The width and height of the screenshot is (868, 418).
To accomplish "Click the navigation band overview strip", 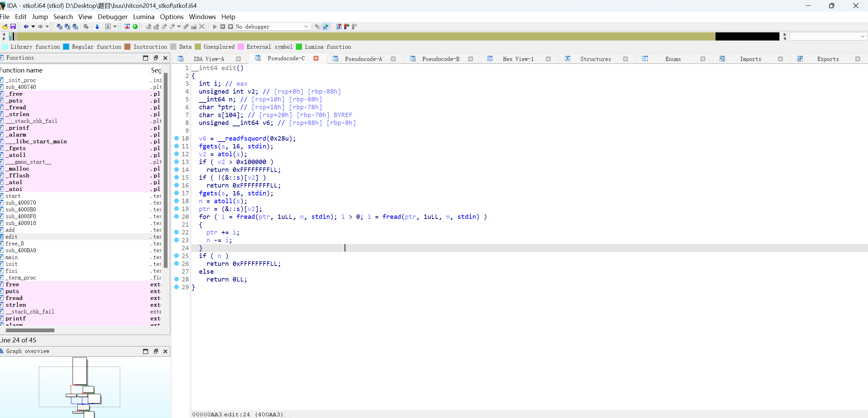I will pos(395,36).
